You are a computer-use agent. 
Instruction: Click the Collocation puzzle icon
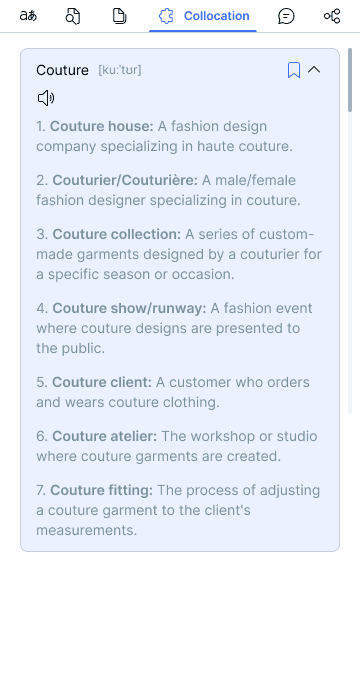[166, 16]
